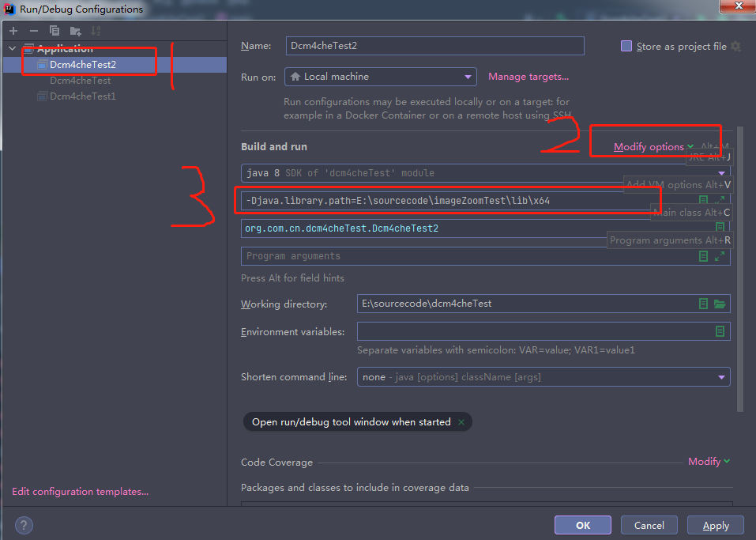
Task: Remove selected configuration with minus icon
Action: 34,31
